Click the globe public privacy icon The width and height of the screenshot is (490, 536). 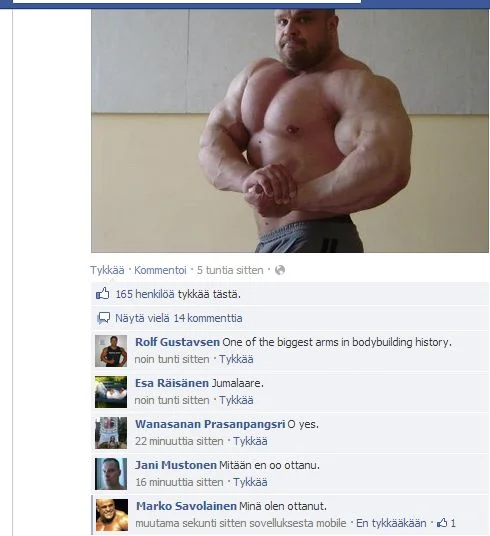(x=280, y=270)
